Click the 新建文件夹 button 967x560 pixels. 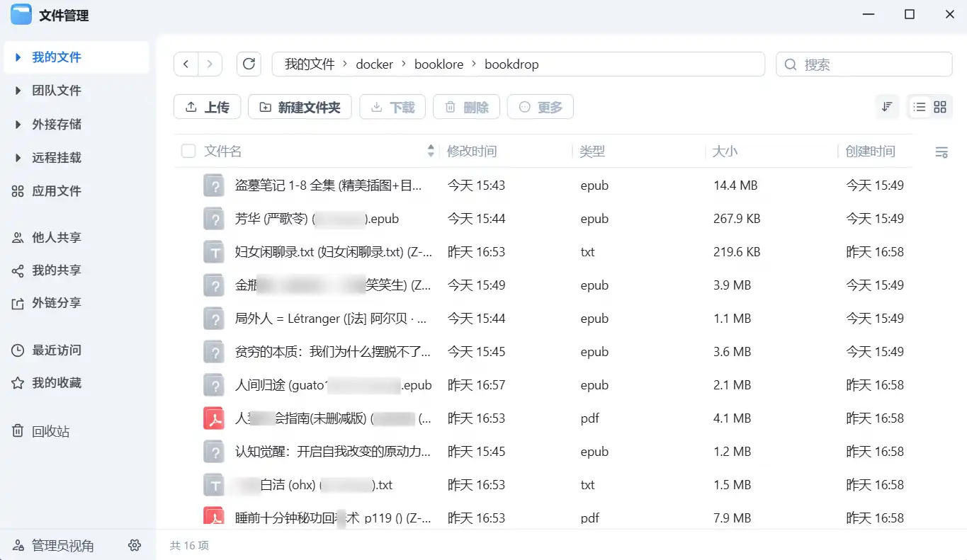click(x=300, y=107)
